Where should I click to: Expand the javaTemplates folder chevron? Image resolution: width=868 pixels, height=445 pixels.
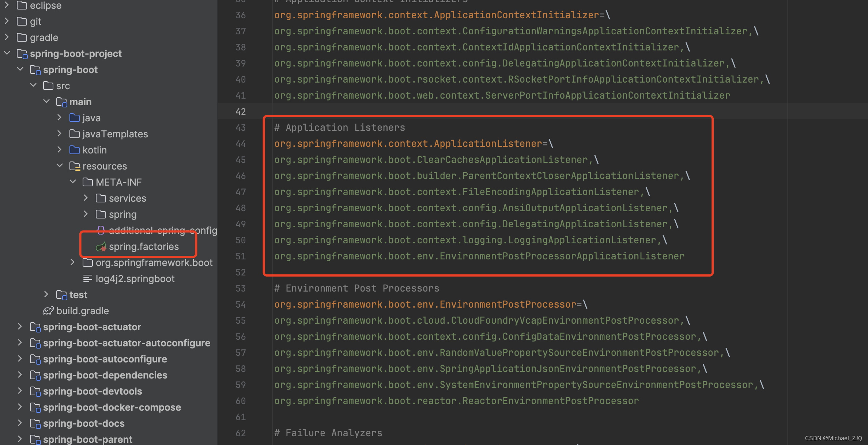pos(60,134)
